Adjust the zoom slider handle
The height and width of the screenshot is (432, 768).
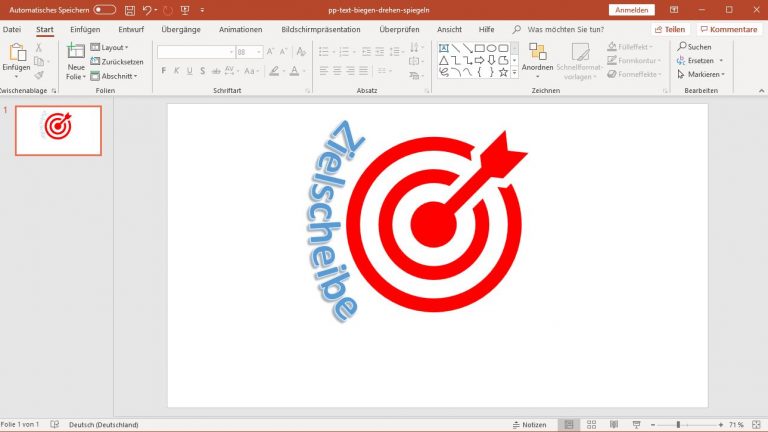pyautogui.click(x=679, y=425)
